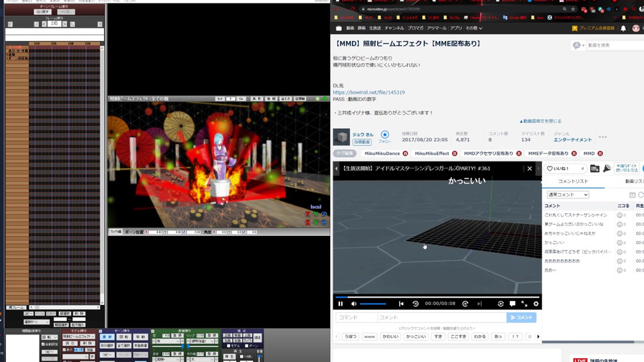Viewport: 644px width, 362px height.
Task: Toggle video loop playback icon
Action: 500,304
